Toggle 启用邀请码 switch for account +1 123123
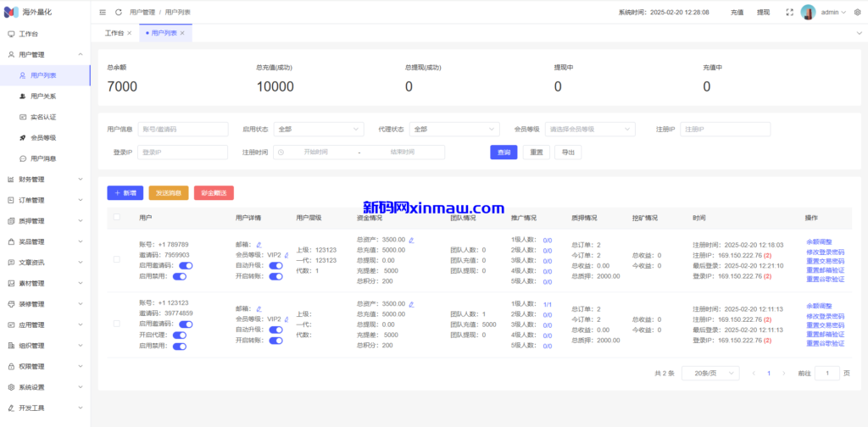This screenshot has height=427, width=868. click(186, 324)
